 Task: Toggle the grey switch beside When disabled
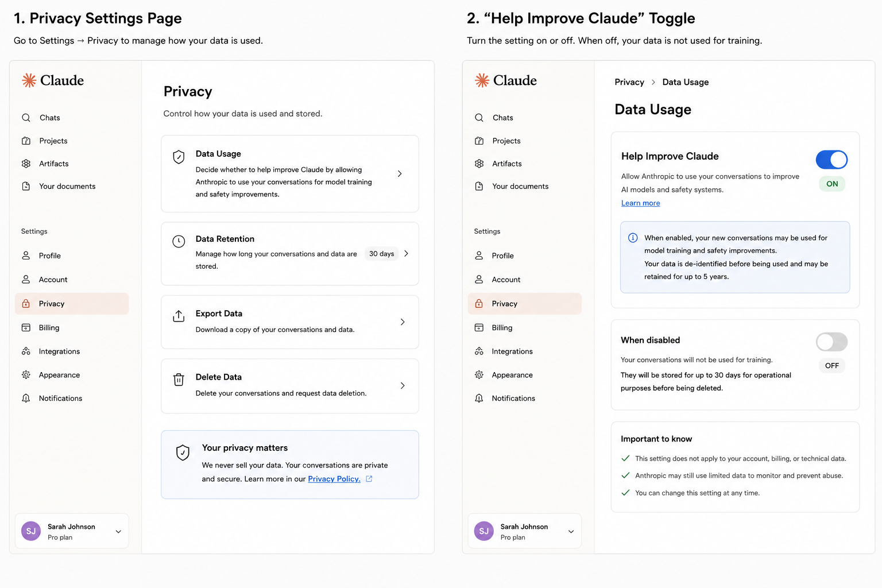point(831,342)
